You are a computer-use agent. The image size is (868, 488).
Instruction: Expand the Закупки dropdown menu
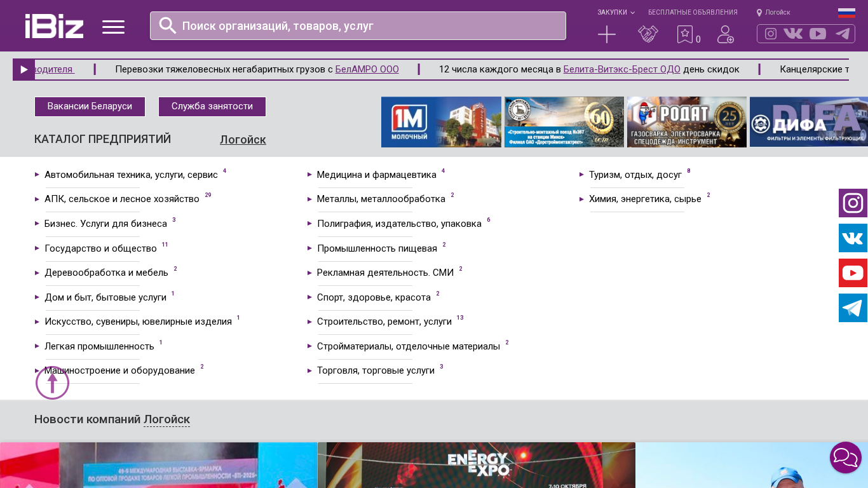coord(616,13)
